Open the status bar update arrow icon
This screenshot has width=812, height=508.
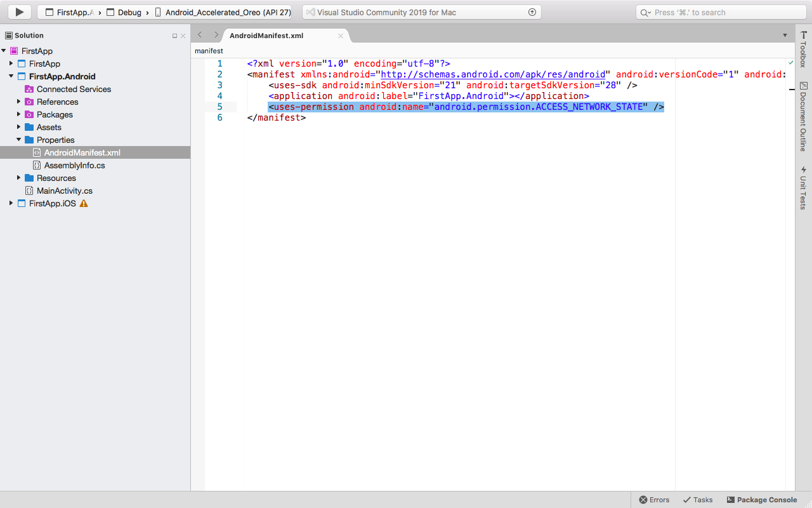(532, 12)
